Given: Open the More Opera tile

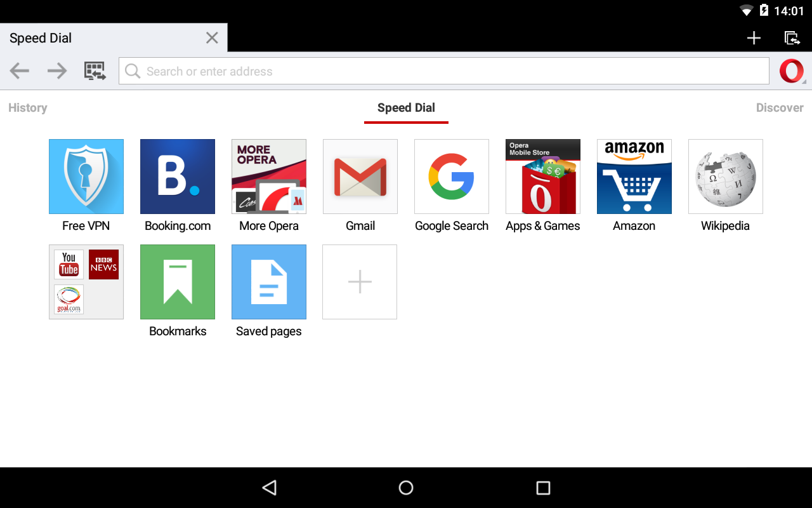Looking at the screenshot, I should [x=269, y=177].
